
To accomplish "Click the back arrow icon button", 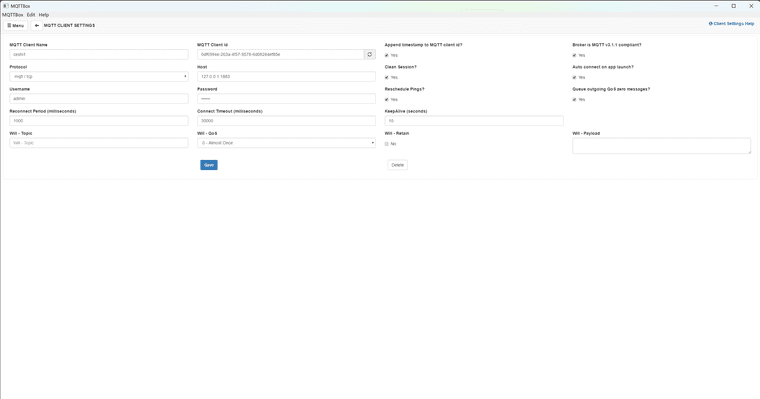I will 36,25.
